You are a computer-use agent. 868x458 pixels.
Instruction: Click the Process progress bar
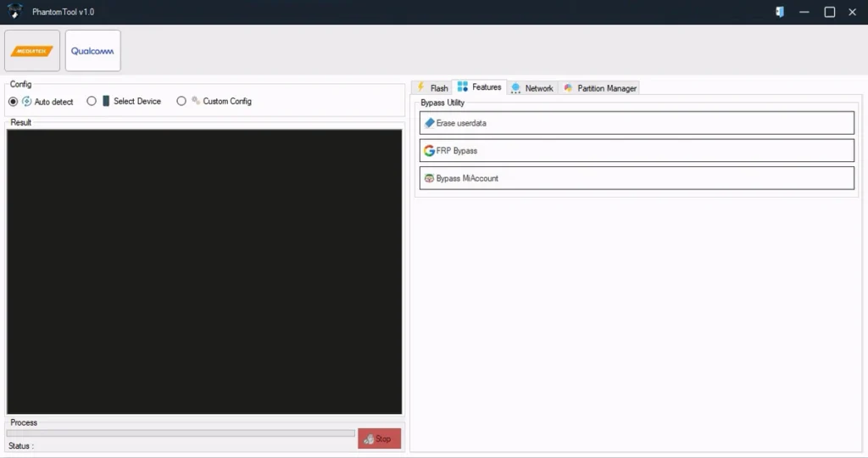181,433
